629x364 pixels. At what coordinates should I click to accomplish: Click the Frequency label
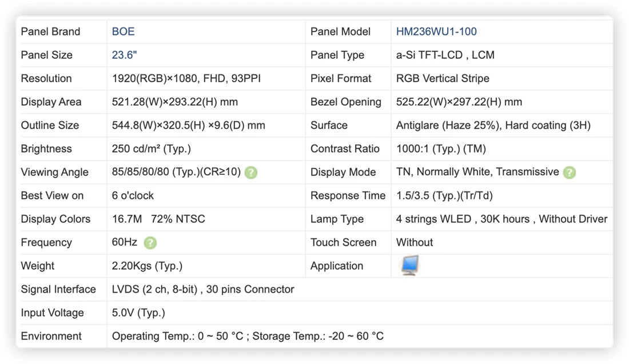point(46,242)
